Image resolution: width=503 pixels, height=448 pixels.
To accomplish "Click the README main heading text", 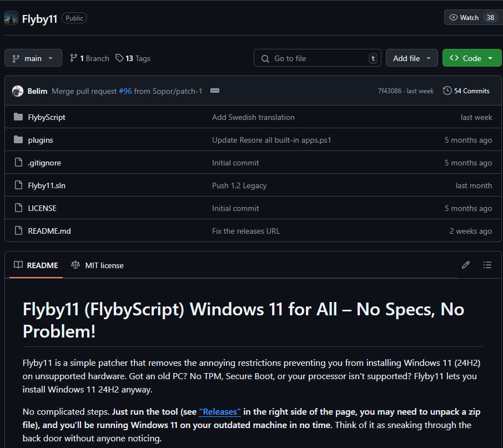I will (244, 320).
